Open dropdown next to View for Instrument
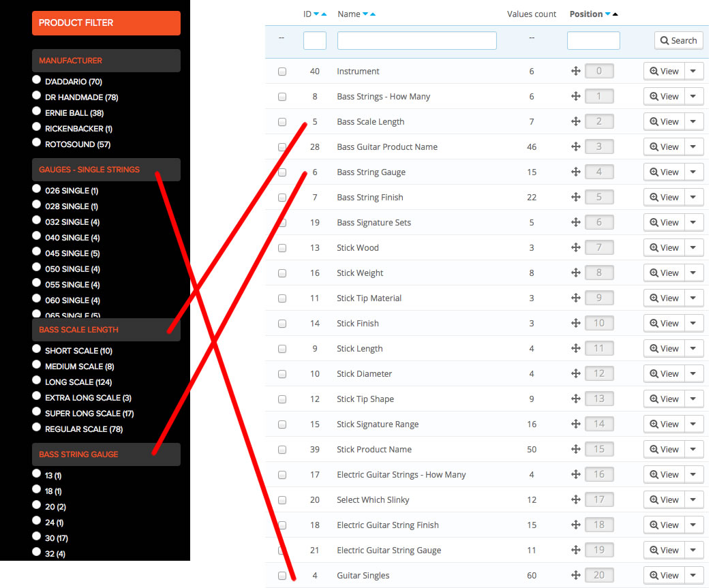Screen dimensions: 715x588 click(x=694, y=71)
